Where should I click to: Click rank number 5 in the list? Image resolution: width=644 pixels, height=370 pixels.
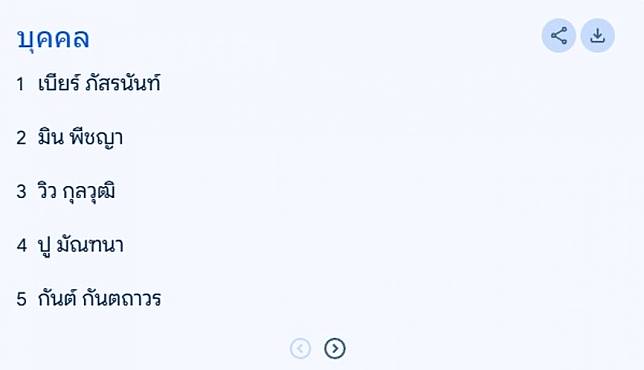pyautogui.click(x=21, y=299)
